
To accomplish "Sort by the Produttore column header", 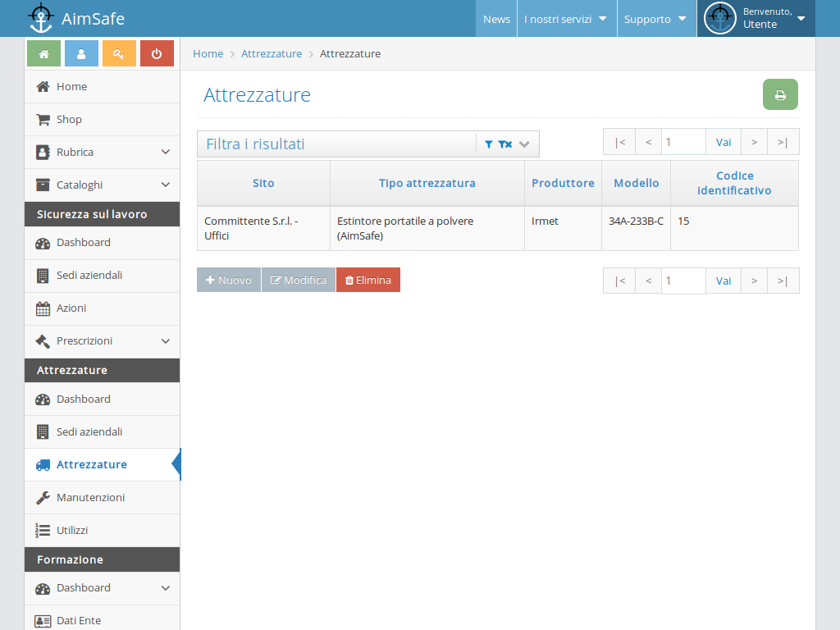I will tap(563, 183).
